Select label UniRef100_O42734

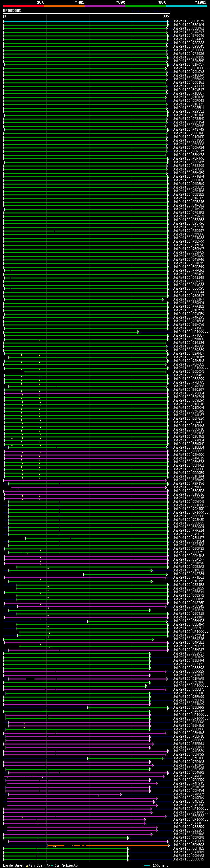(x=188, y=574)
